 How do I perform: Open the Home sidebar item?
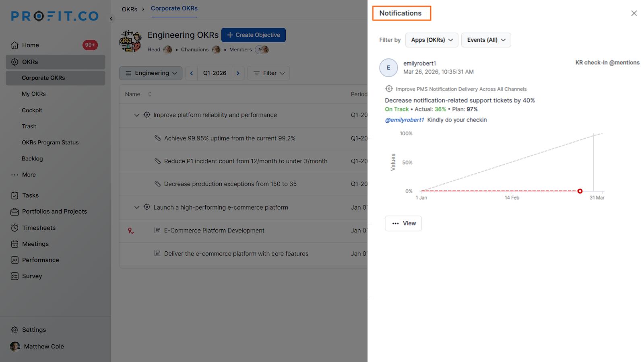[x=31, y=45]
